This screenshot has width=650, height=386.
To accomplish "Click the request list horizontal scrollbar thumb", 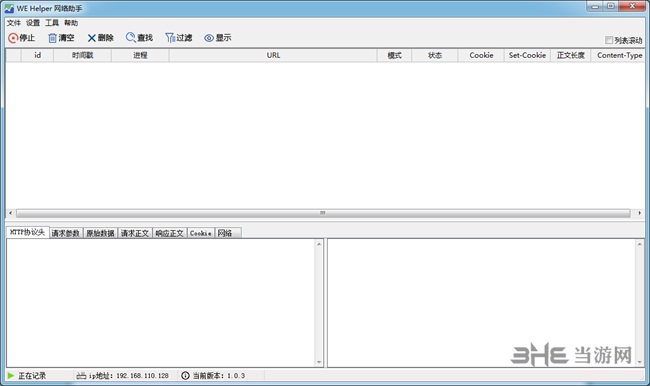I will point(323,213).
